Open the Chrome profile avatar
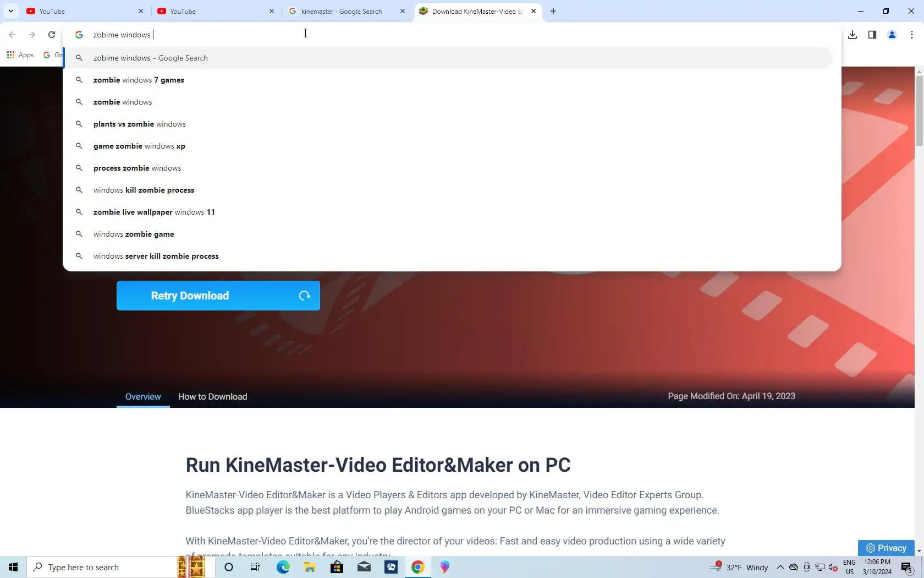 892,35
